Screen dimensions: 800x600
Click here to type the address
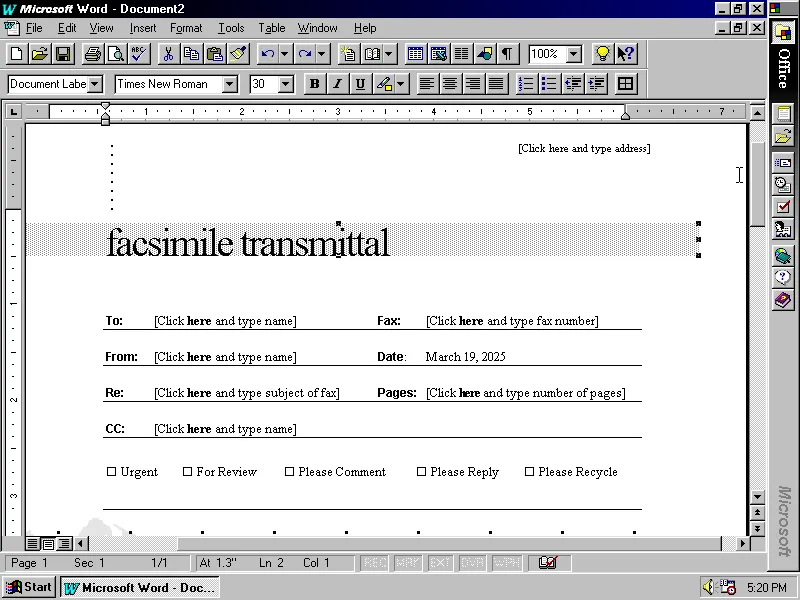[584, 148]
